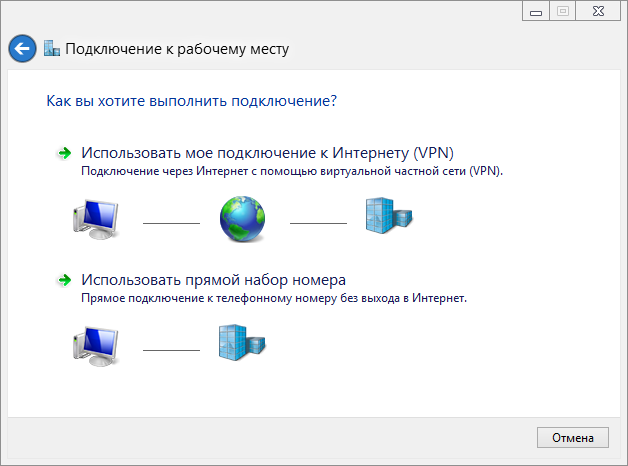Click the VPN option's description text
This screenshot has height=466, width=628.
click(291, 171)
